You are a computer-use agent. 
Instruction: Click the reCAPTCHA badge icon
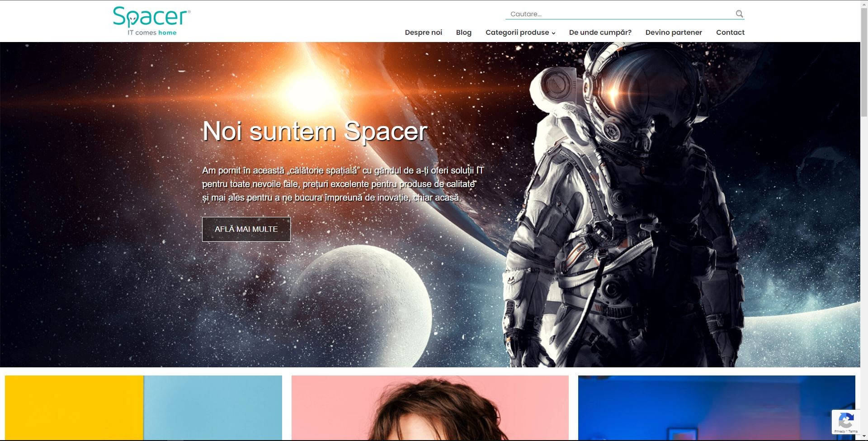(x=846, y=421)
